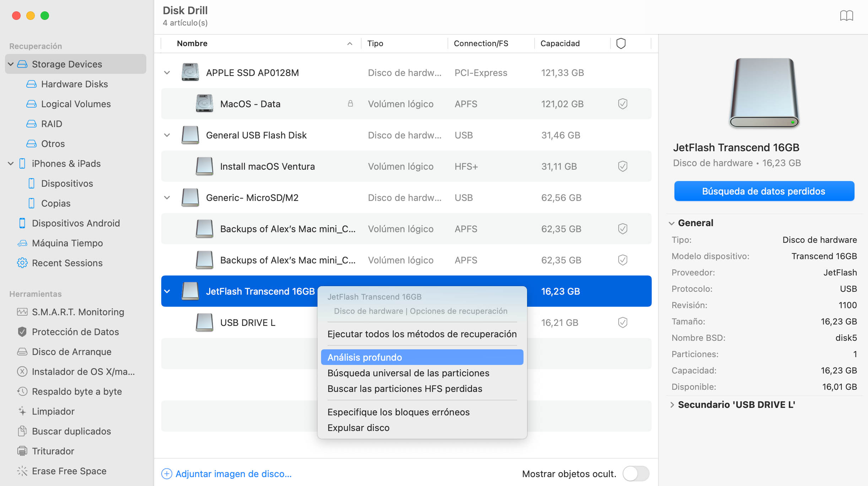Click the JetFlash drive preview image

pos(764,93)
